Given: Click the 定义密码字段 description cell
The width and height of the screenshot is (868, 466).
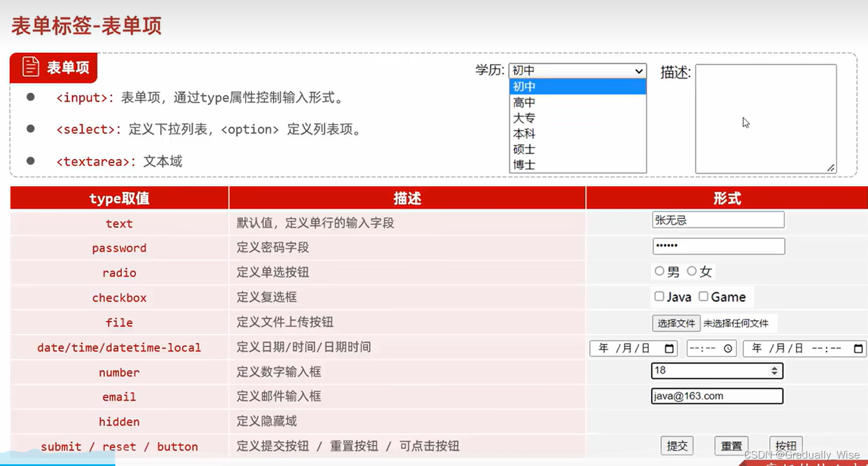Looking at the screenshot, I should pos(407,247).
